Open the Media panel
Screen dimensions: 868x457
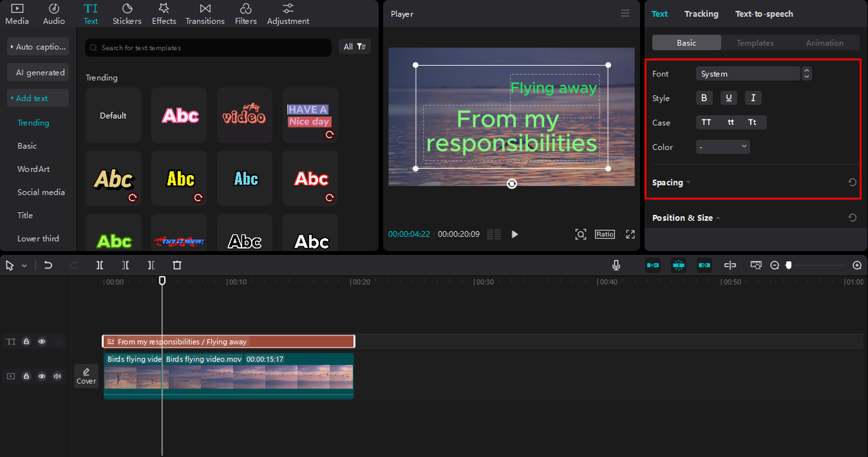point(17,14)
